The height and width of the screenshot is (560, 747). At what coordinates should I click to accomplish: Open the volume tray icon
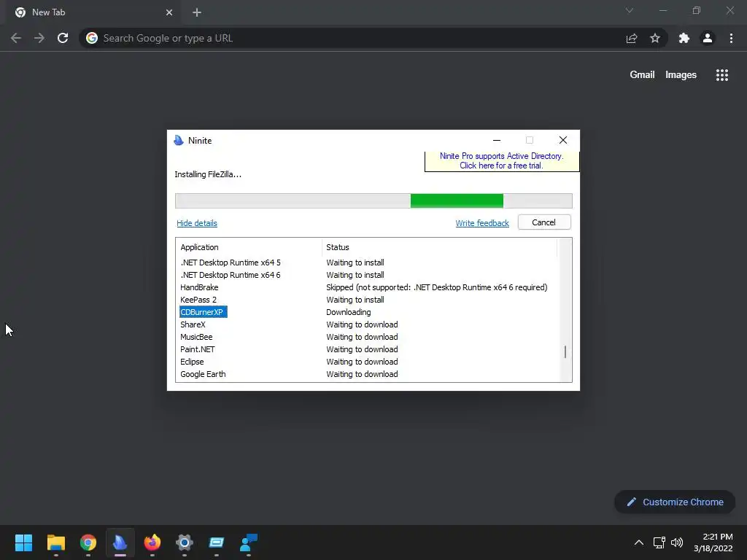point(677,542)
